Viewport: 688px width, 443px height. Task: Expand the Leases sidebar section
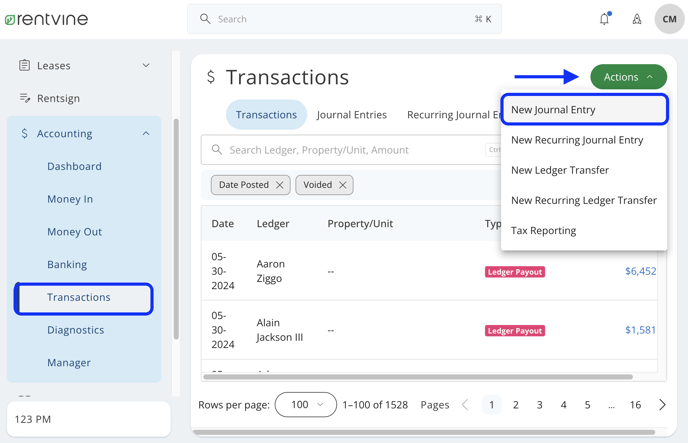(x=146, y=66)
